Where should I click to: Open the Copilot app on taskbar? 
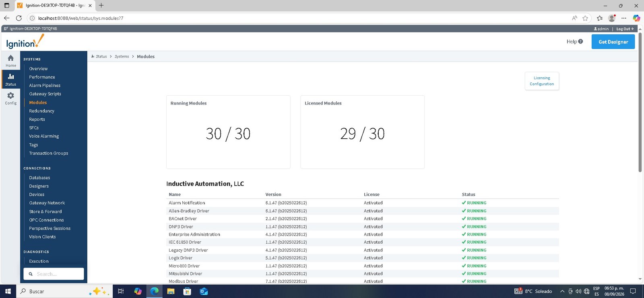click(138, 291)
